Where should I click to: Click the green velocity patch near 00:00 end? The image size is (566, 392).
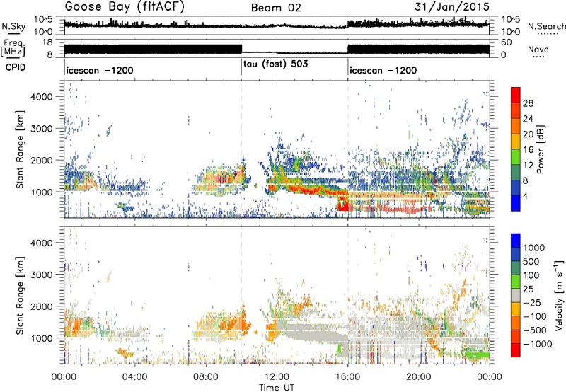(477, 354)
